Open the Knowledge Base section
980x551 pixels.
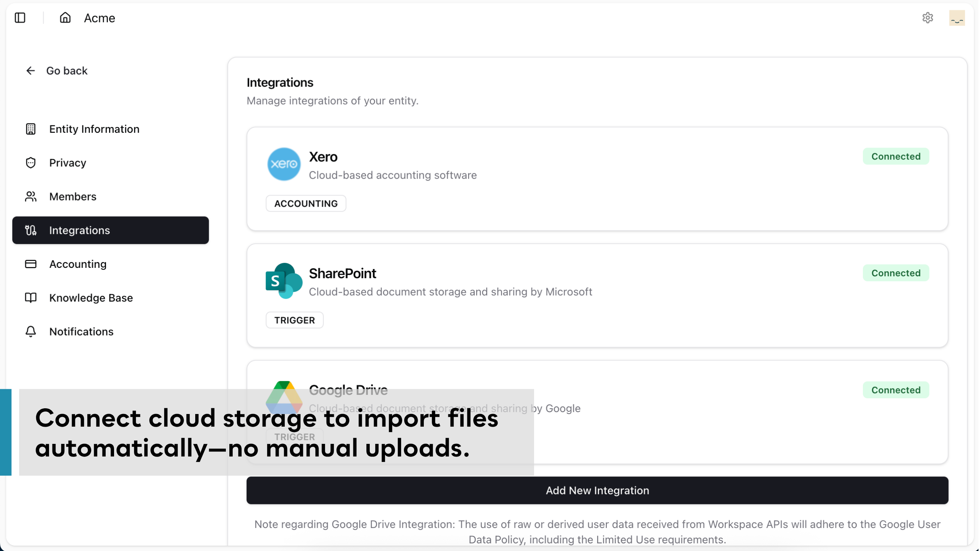pos(111,298)
